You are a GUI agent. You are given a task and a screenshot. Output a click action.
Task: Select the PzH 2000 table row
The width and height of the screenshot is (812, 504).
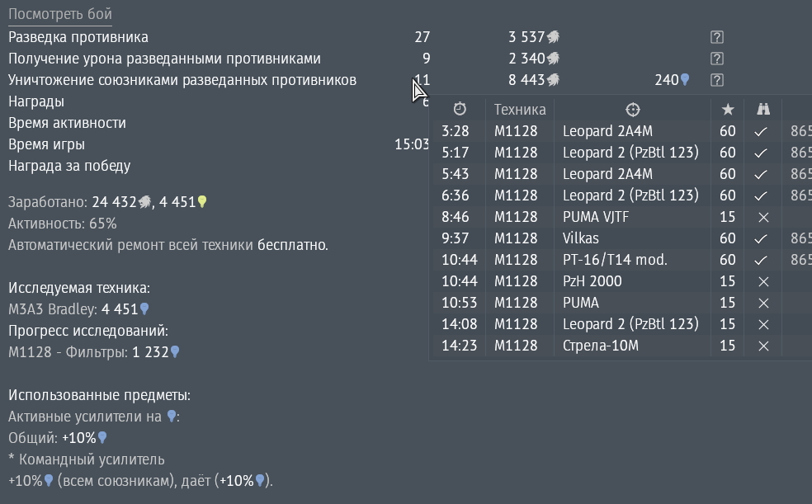click(621, 281)
